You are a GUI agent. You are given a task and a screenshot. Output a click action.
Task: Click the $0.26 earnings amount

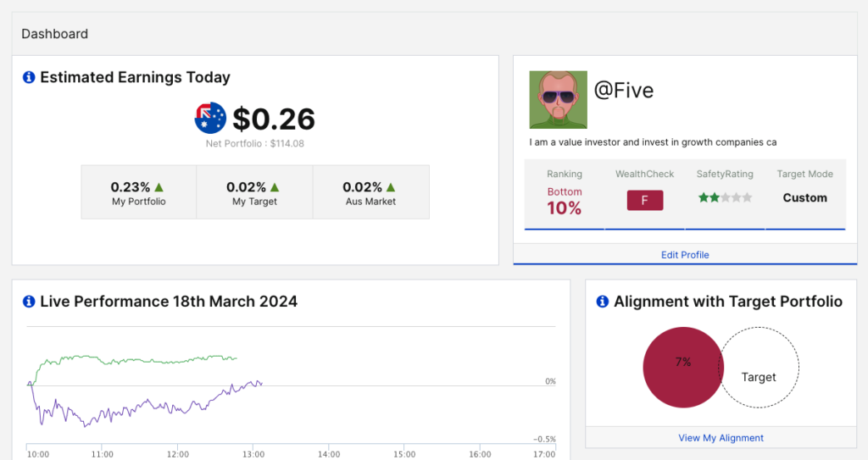pyautogui.click(x=274, y=119)
